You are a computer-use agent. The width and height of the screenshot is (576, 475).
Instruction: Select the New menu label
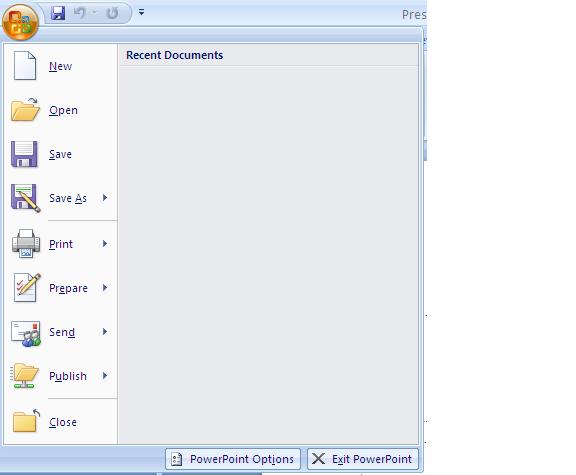point(61,66)
